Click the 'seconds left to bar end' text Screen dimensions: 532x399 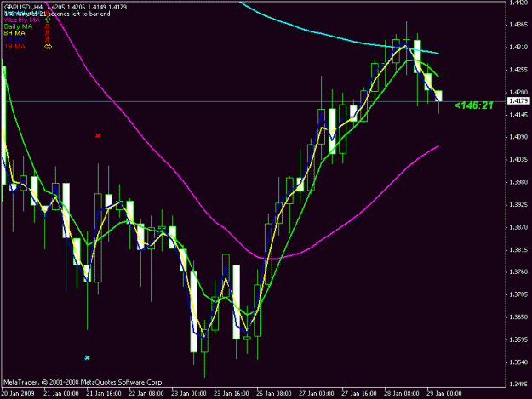(x=80, y=14)
